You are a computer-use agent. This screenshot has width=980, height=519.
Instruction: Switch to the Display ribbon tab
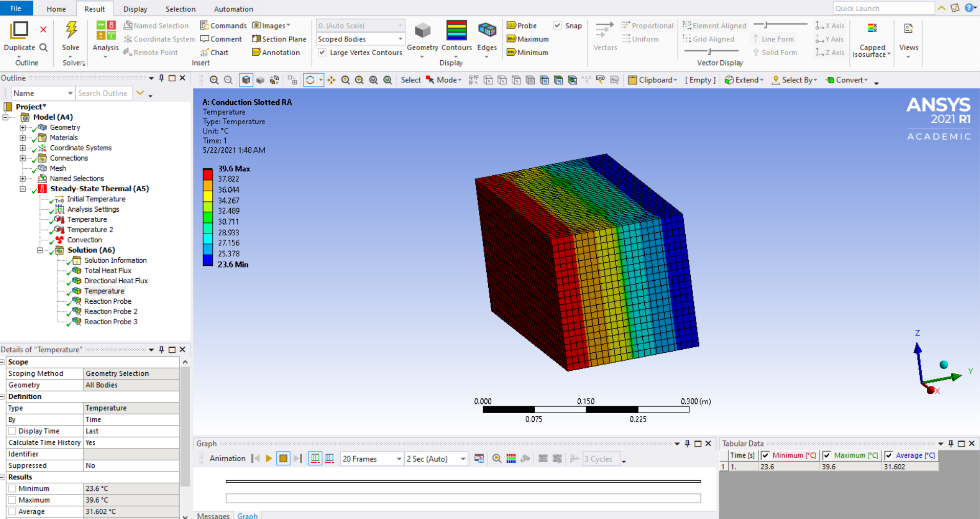coord(135,9)
